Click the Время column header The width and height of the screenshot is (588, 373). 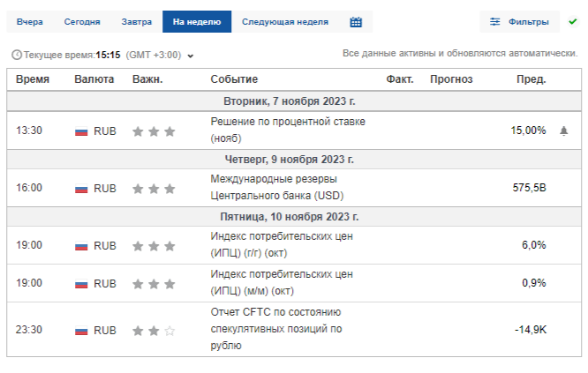coord(33,79)
